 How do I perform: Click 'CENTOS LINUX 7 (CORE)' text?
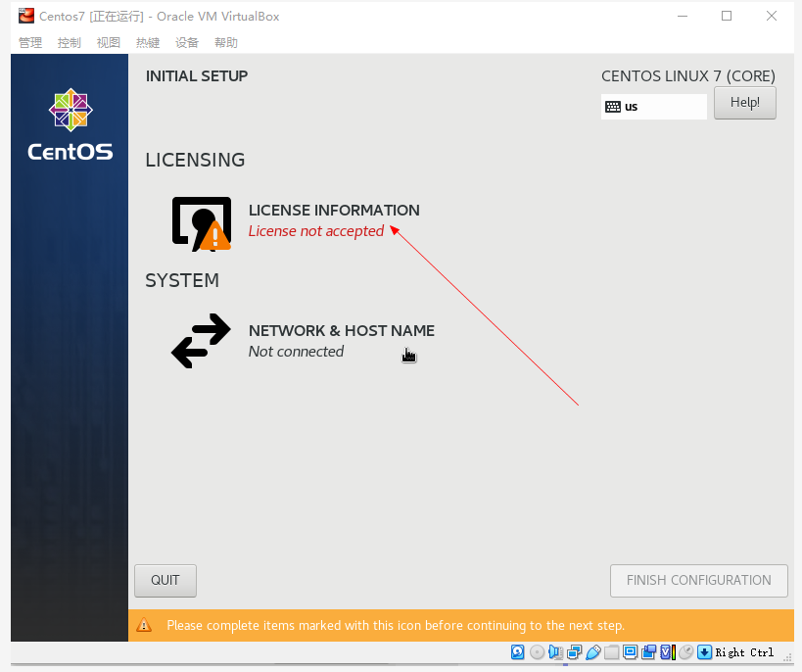[x=688, y=76]
